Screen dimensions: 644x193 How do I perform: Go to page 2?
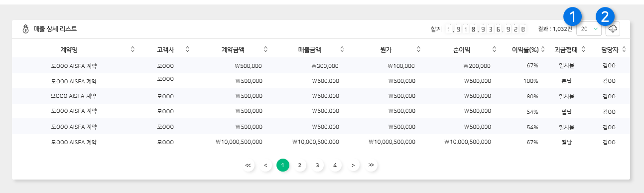(299, 165)
